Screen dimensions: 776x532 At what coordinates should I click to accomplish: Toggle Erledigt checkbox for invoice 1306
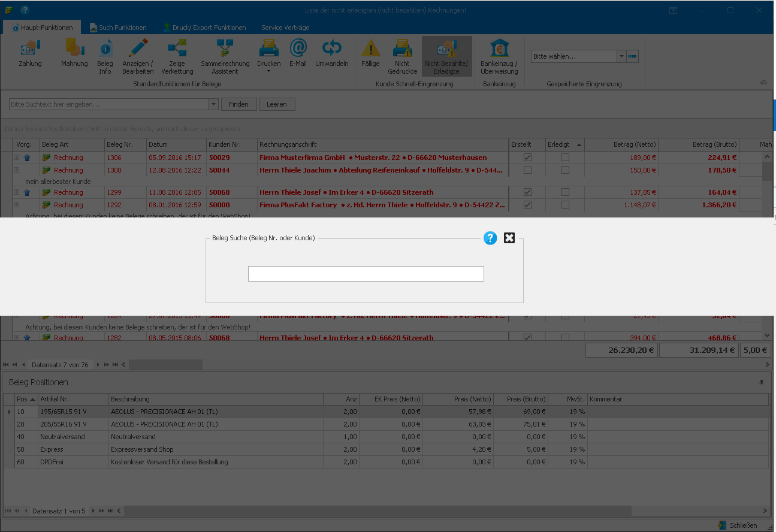coord(565,158)
